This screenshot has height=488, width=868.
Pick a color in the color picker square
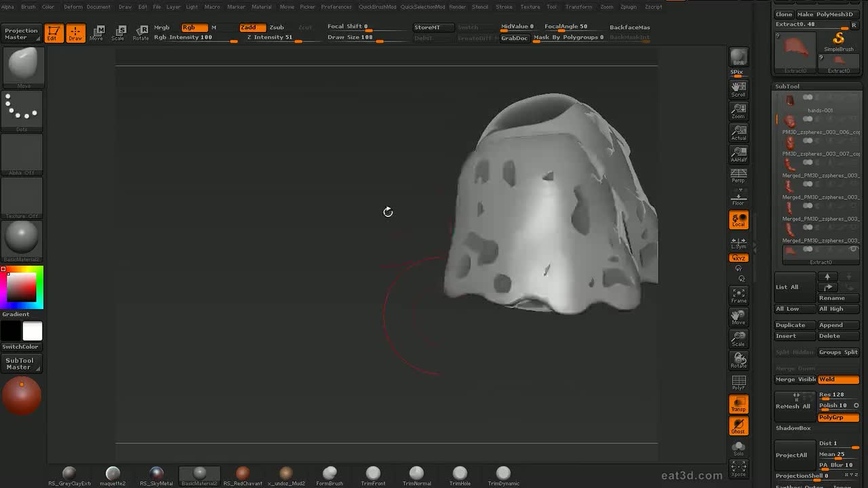pyautogui.click(x=22, y=287)
